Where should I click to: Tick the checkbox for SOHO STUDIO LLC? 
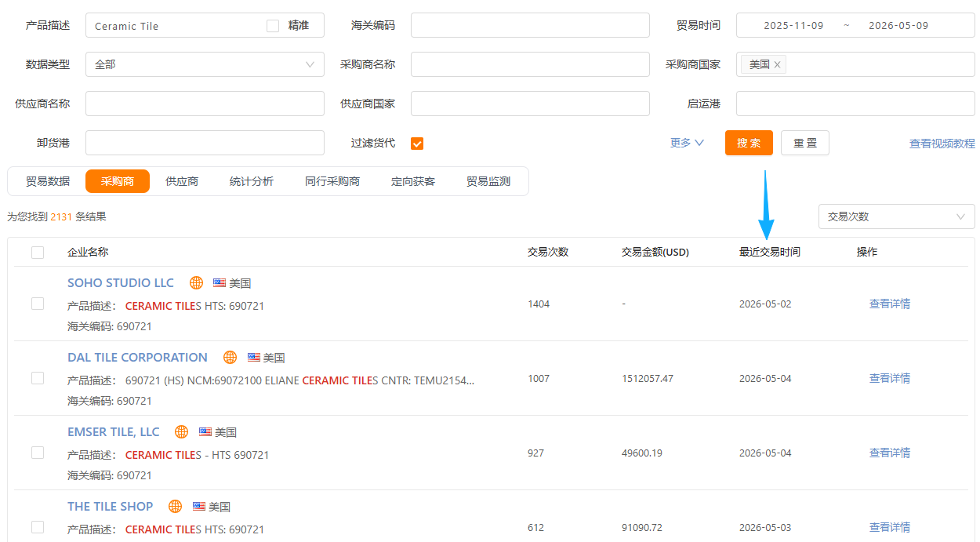(38, 304)
